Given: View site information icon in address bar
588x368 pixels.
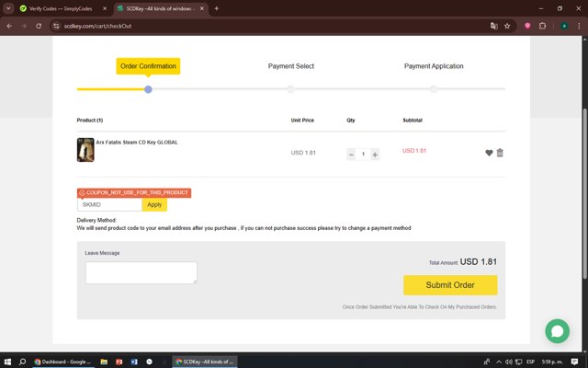Looking at the screenshot, I should pyautogui.click(x=56, y=26).
